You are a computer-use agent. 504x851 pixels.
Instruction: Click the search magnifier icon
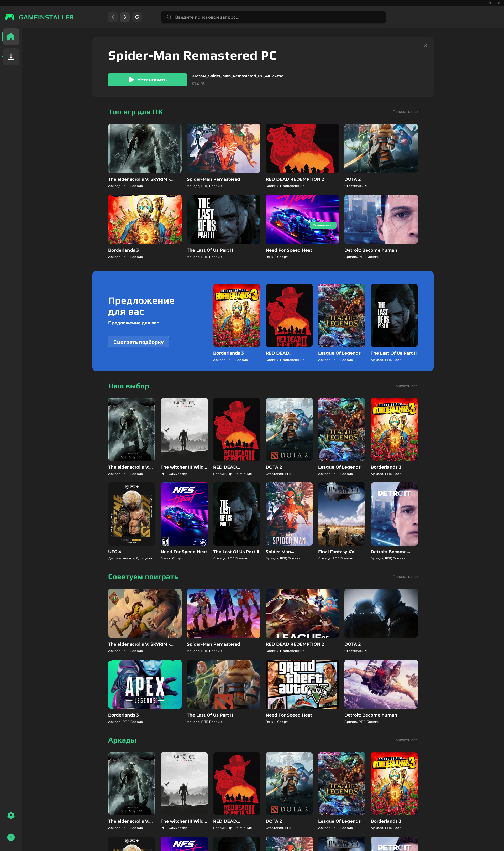pos(169,17)
